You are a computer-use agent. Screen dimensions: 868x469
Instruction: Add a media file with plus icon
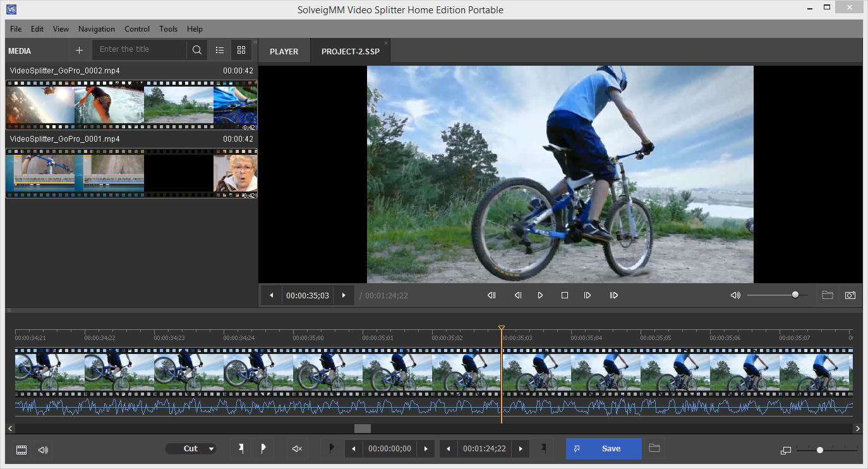(79, 51)
